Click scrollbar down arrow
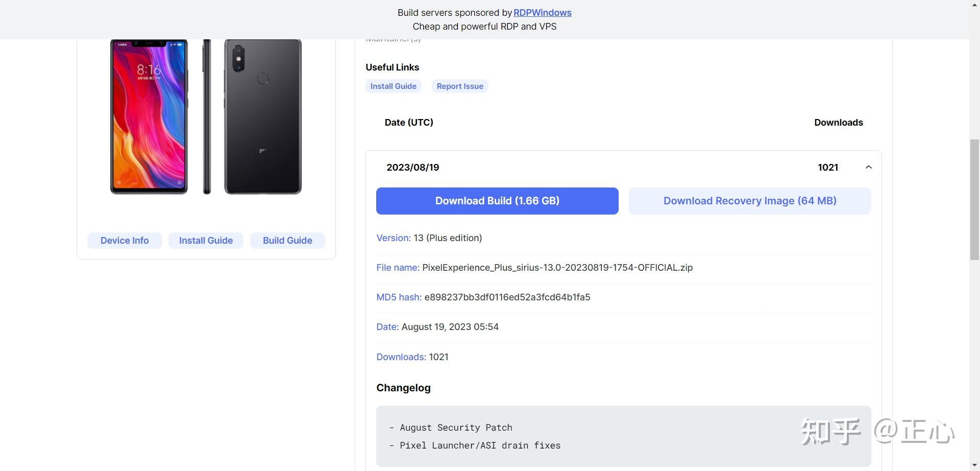This screenshot has width=980, height=471. (974, 465)
